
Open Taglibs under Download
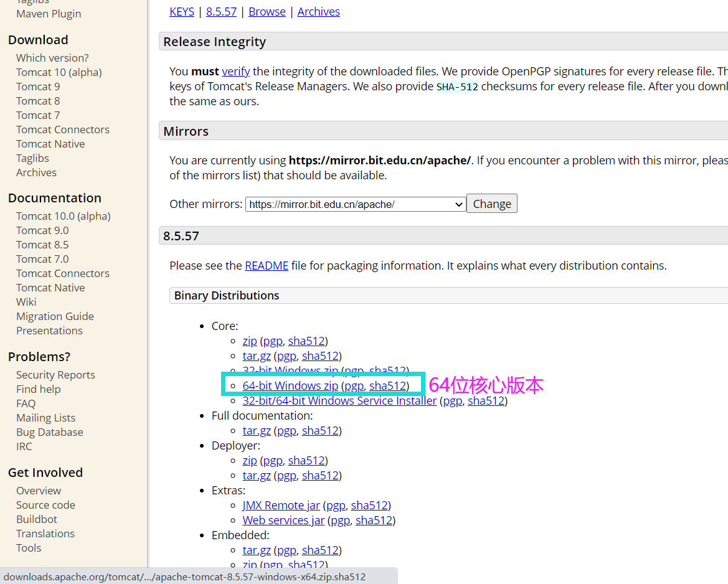click(x=32, y=158)
